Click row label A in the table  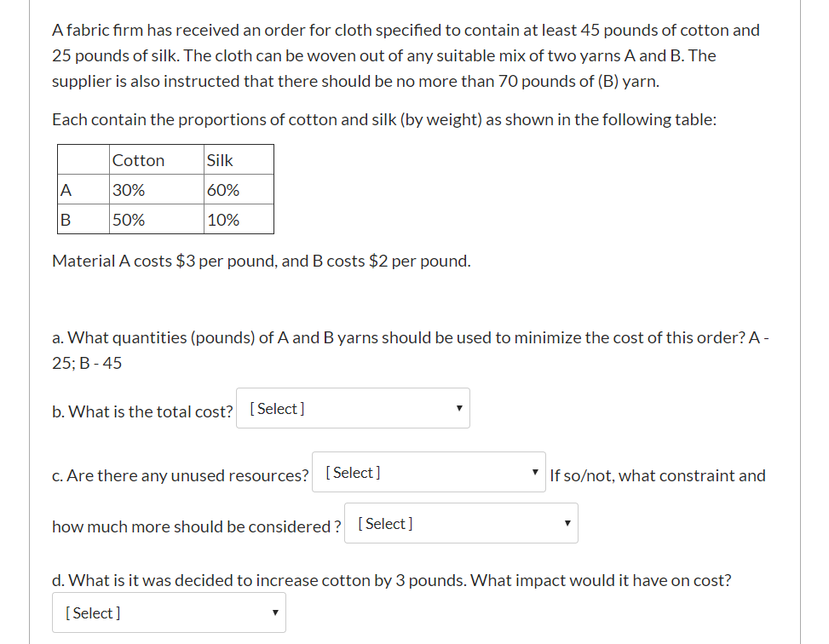[x=65, y=190]
